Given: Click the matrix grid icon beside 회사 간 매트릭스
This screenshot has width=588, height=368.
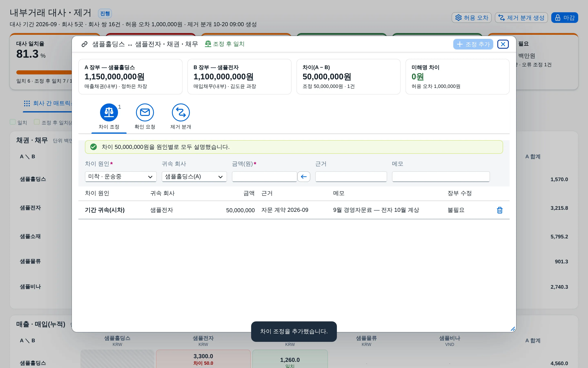Looking at the screenshot, I should pyautogui.click(x=27, y=103).
